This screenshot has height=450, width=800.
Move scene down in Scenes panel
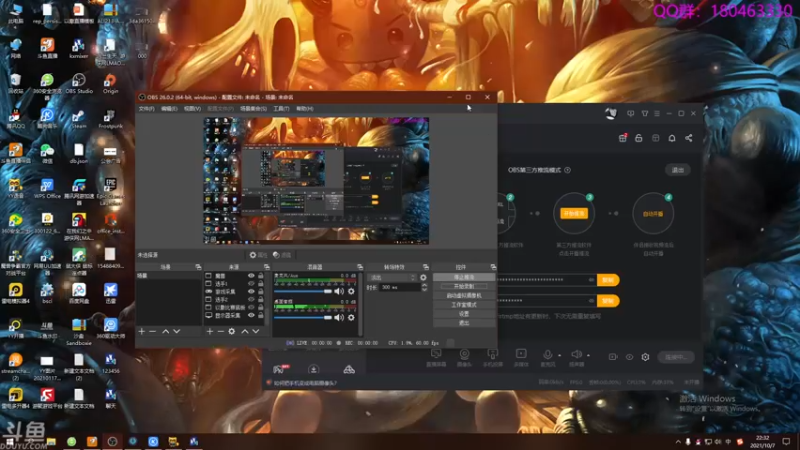[177, 332]
